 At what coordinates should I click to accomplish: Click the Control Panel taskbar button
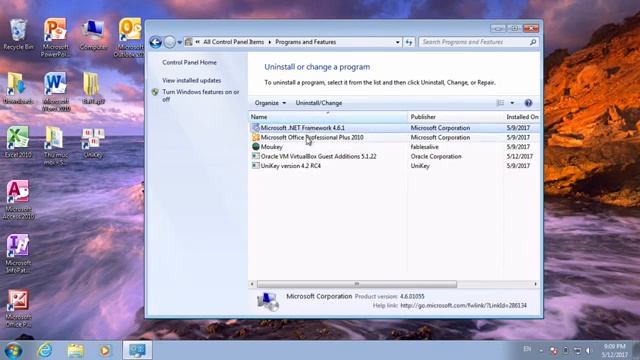coord(137,350)
